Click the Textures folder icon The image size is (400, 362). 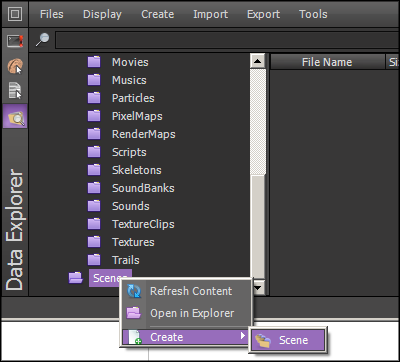pos(94,242)
